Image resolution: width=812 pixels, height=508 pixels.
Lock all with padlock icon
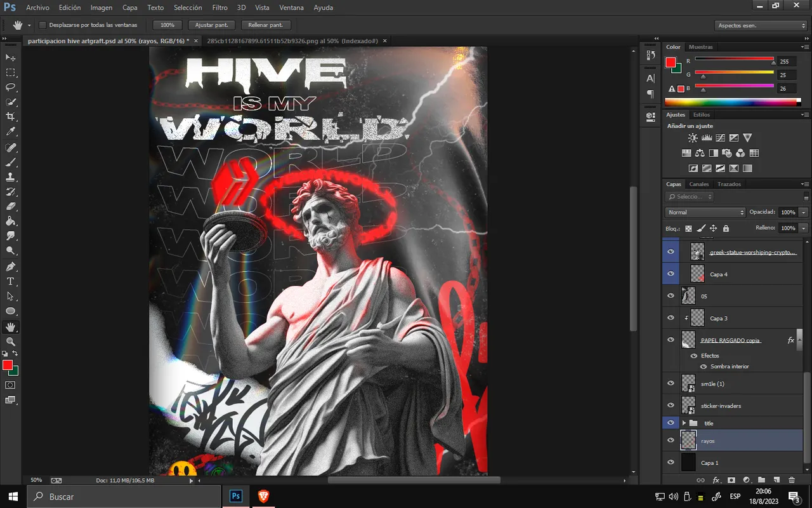[726, 228]
